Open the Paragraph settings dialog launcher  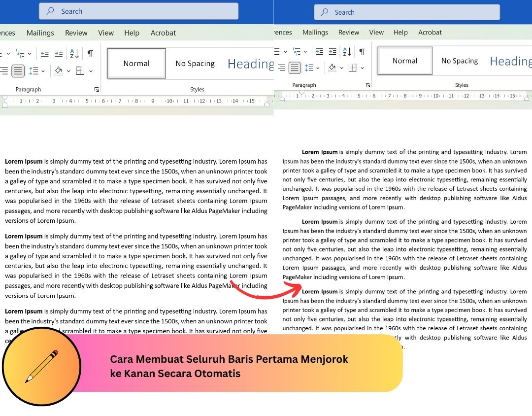click(x=97, y=89)
